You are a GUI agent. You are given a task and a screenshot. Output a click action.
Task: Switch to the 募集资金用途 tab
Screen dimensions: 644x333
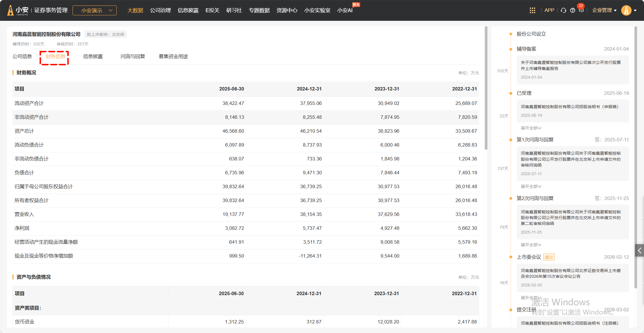pos(173,56)
